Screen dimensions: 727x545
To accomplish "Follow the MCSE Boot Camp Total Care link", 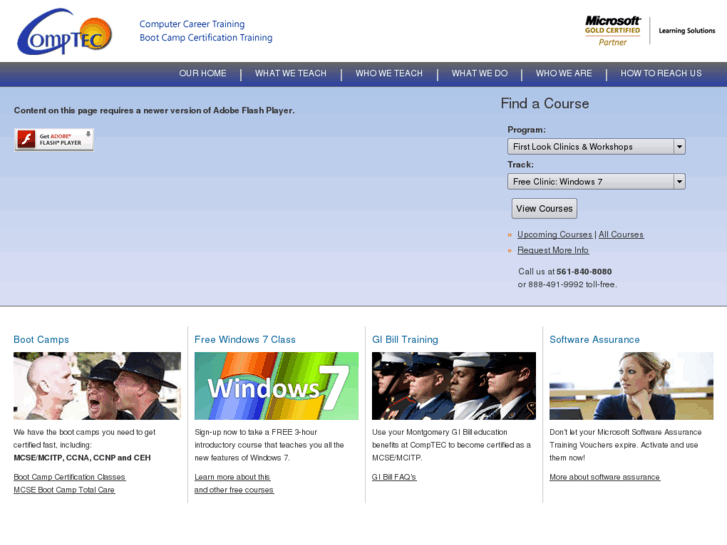I will tap(64, 490).
